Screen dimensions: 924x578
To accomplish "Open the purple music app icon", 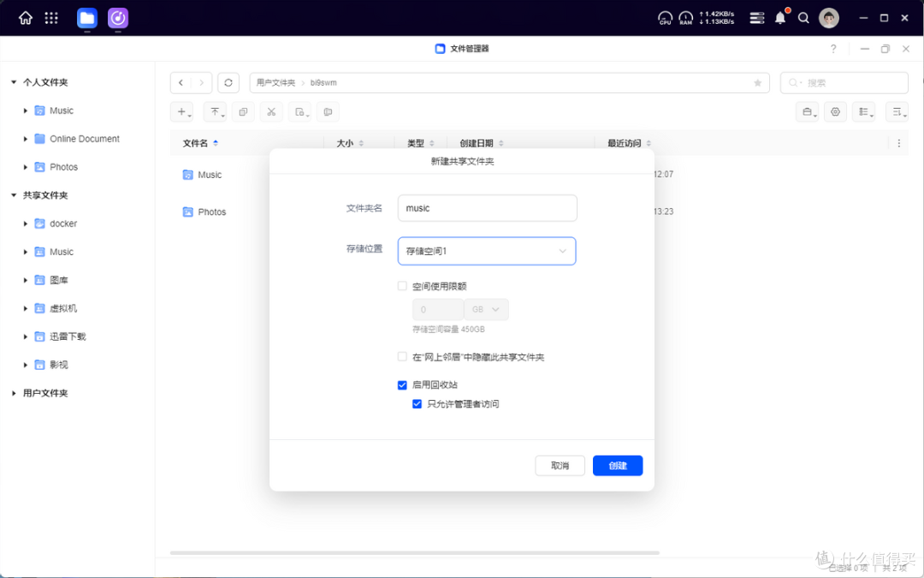I will point(118,18).
